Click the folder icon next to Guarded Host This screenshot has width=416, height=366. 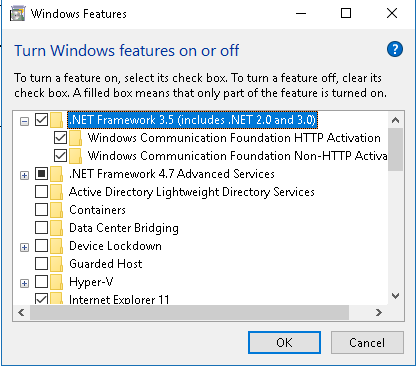(x=57, y=264)
